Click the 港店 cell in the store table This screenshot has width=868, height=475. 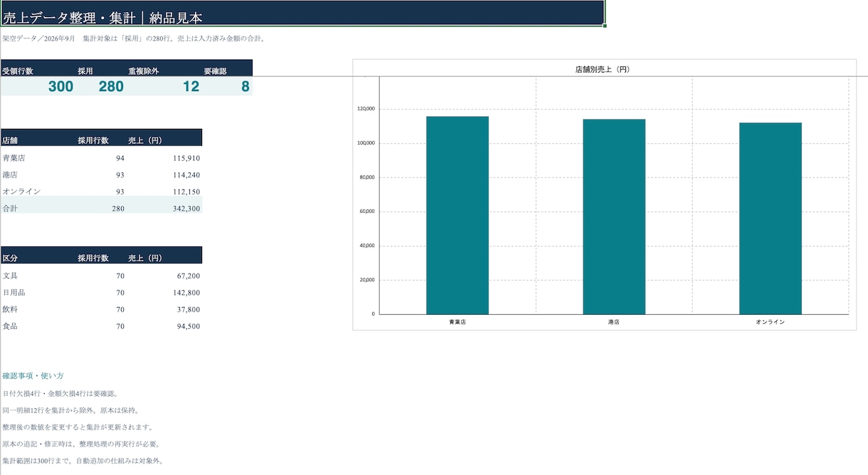pyautogui.click(x=10, y=175)
